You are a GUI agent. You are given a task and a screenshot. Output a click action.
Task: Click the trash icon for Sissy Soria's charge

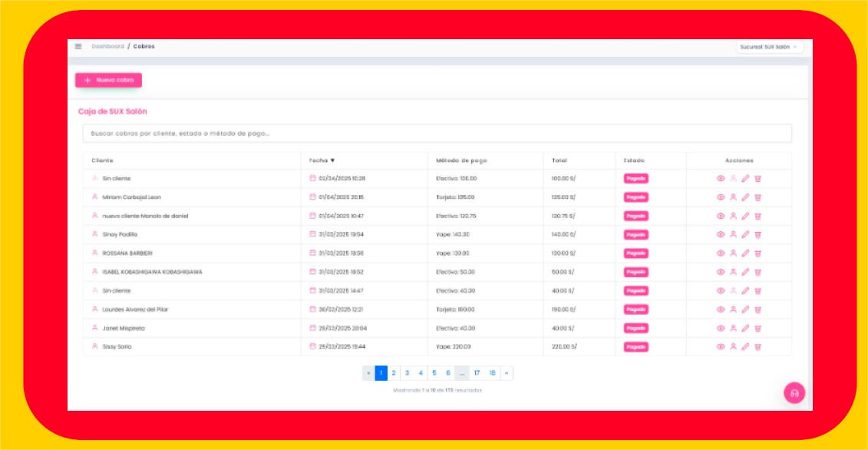click(757, 347)
